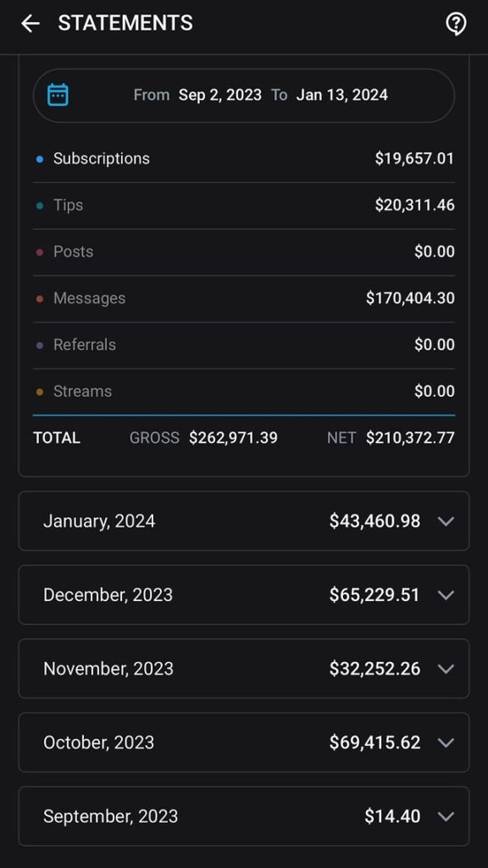This screenshot has height=868, width=488.
Task: Toggle the blue Subscriptions series dot
Action: pos(39,159)
